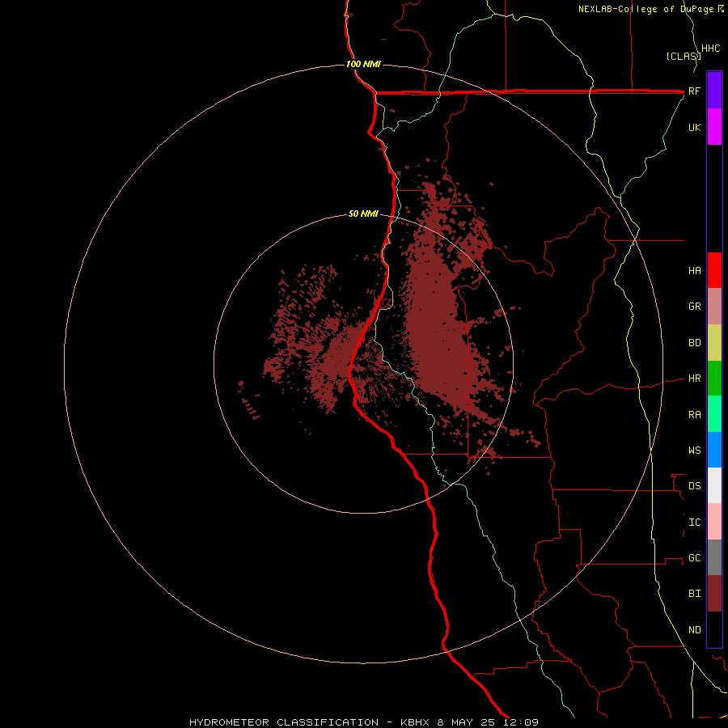Click the purple RF color swatch

(714, 91)
